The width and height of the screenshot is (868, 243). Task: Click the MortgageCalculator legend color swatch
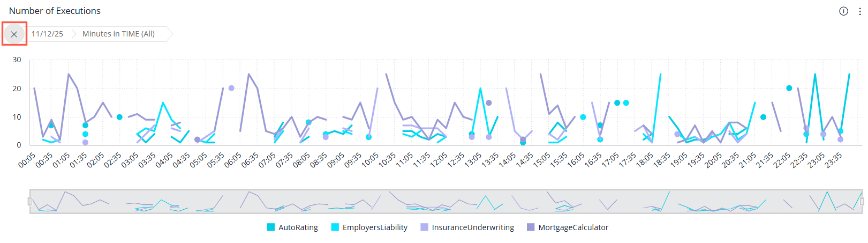(x=531, y=227)
